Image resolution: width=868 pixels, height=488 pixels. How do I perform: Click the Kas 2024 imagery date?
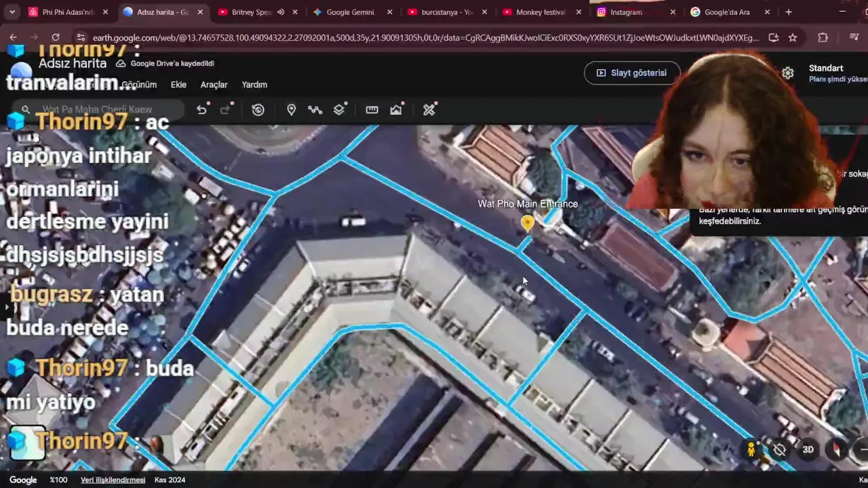pos(170,480)
